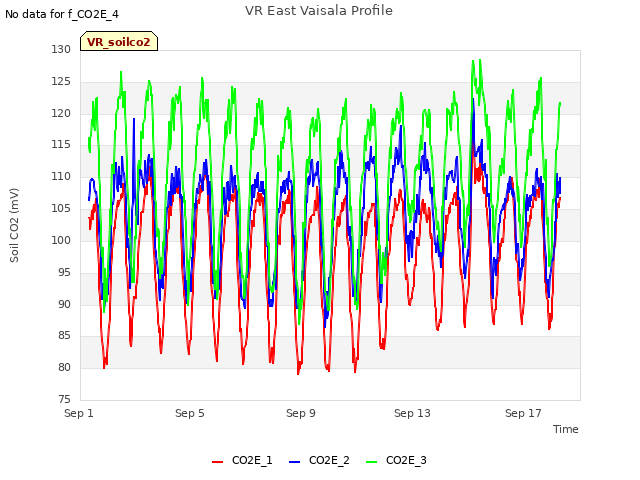Click the 105 y-axis tick label
640x480 pixels.
[61, 208]
